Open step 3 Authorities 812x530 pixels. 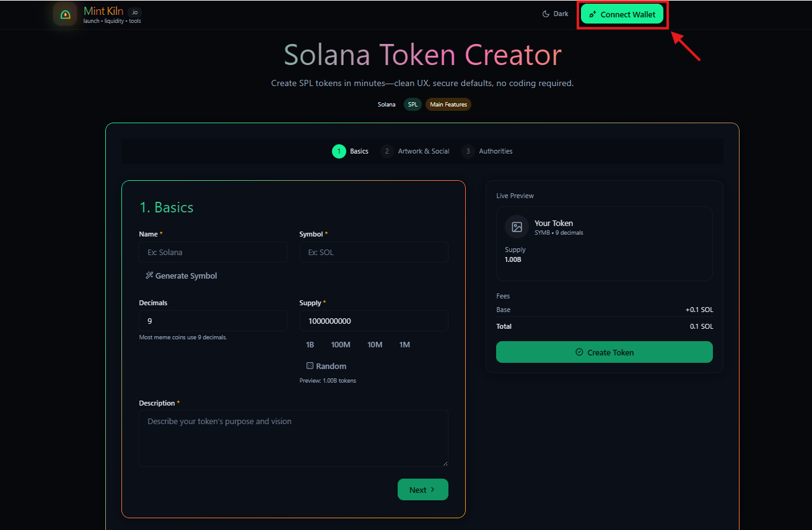(487, 151)
